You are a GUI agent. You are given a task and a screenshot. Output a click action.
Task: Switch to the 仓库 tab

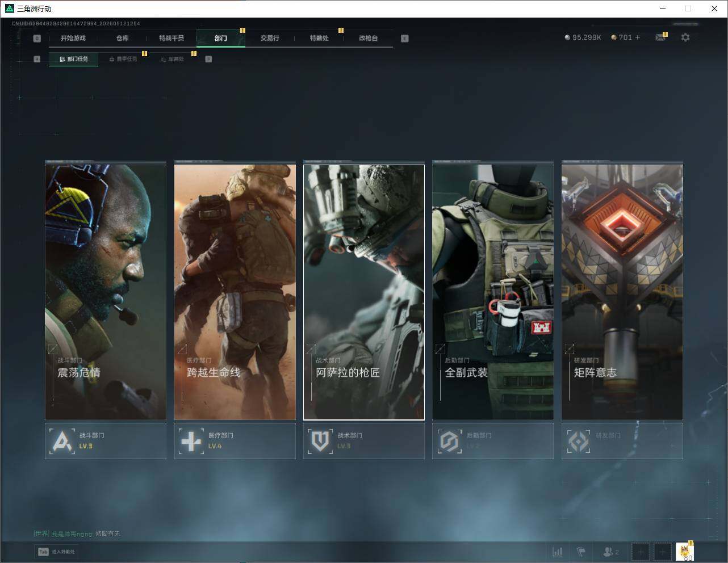pyautogui.click(x=123, y=38)
